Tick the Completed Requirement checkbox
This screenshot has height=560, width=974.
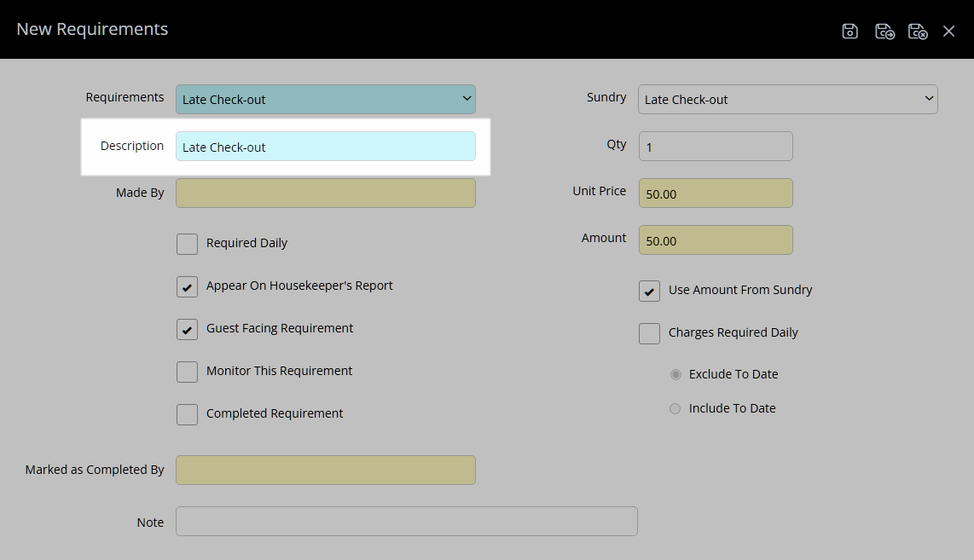click(187, 415)
